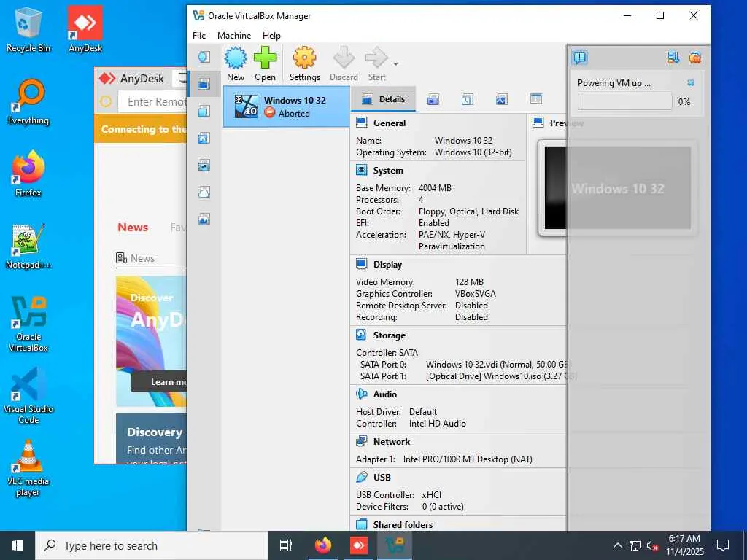Click the AnyDesk logo in AnyDesk window
The image size is (747, 560).
coord(107,78)
